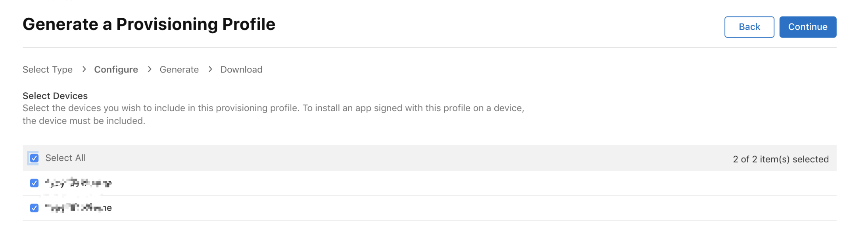This screenshot has height=232, width=868.
Task: Click the Back button
Action: pyautogui.click(x=749, y=27)
